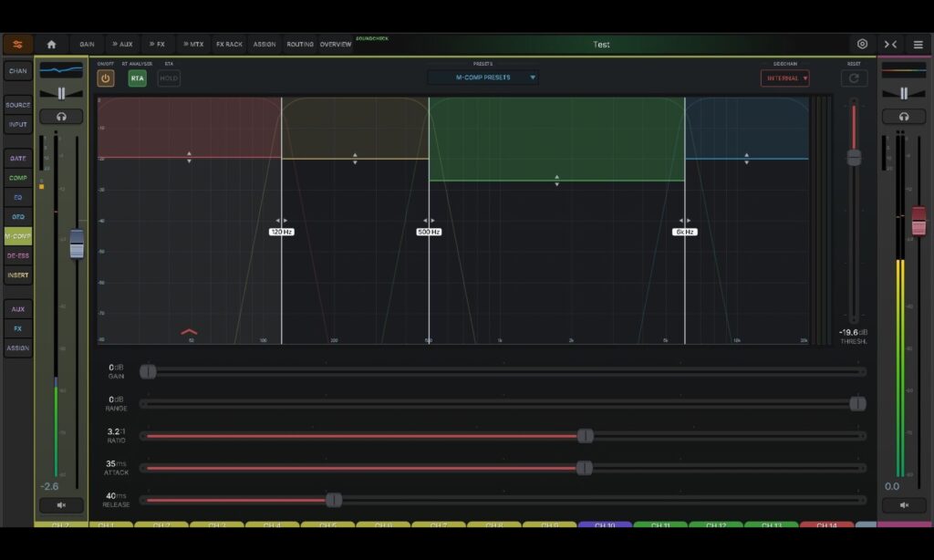
Task: Click the right strip pan control
Action: click(904, 94)
